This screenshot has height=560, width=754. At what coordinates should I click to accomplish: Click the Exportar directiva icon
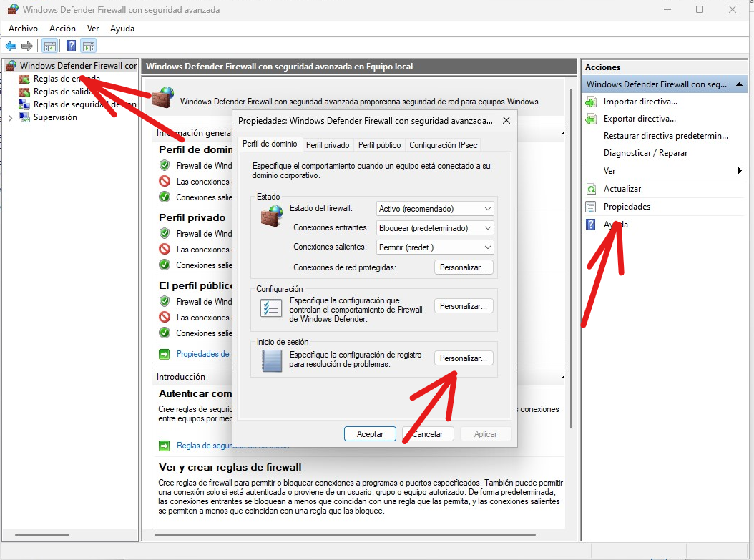591,119
